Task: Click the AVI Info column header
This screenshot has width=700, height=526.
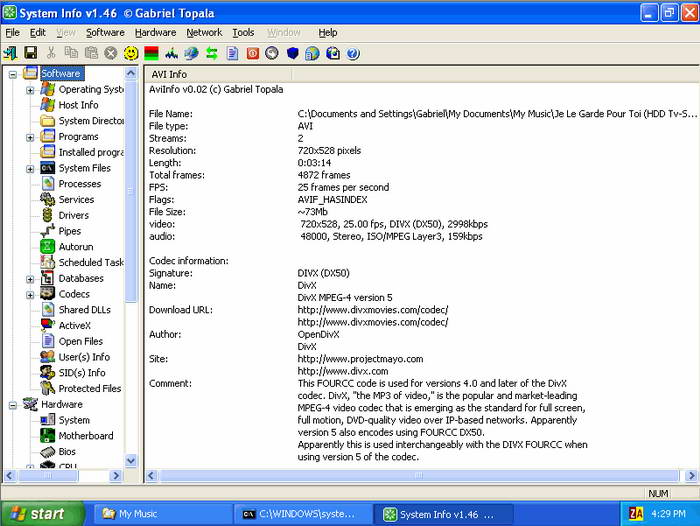Action: click(219, 74)
